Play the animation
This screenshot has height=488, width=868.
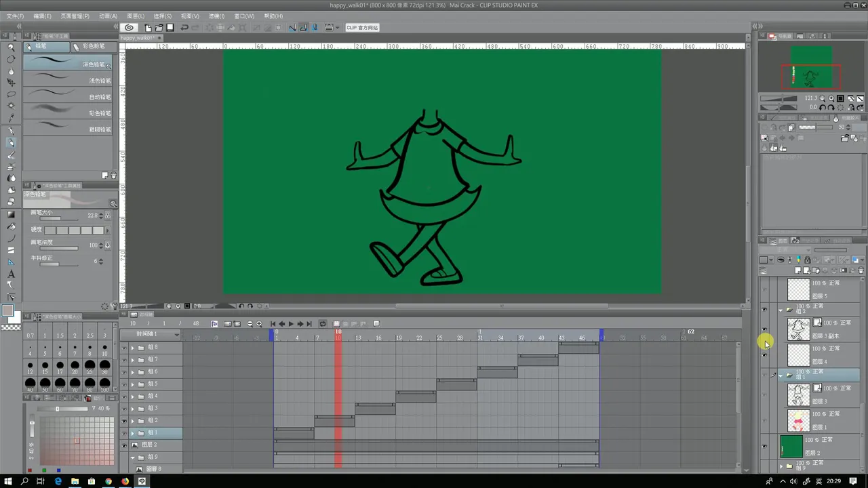pyautogui.click(x=291, y=324)
